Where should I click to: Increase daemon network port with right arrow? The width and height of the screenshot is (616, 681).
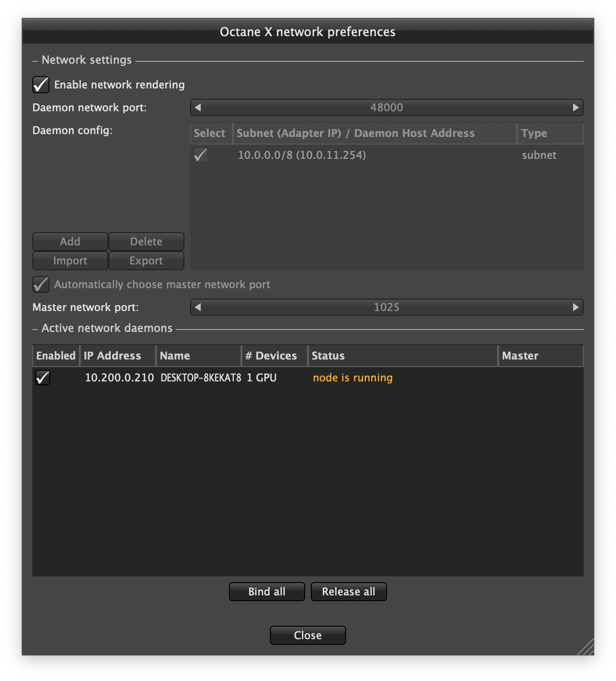[x=576, y=107]
